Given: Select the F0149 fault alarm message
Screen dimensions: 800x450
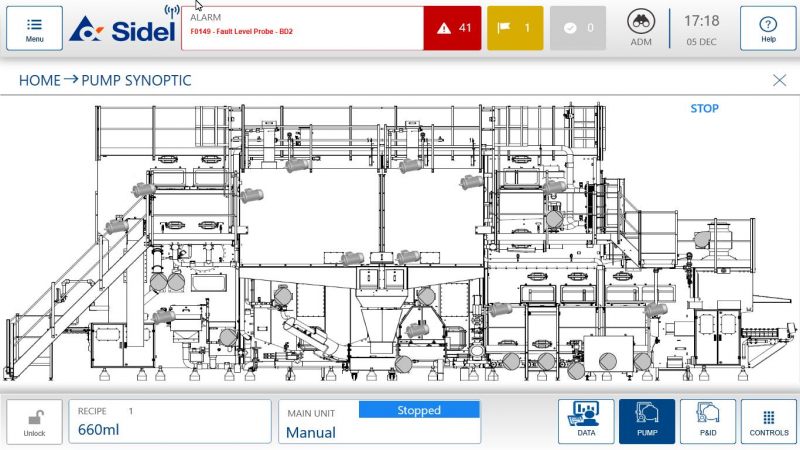Looking at the screenshot, I should [300, 31].
